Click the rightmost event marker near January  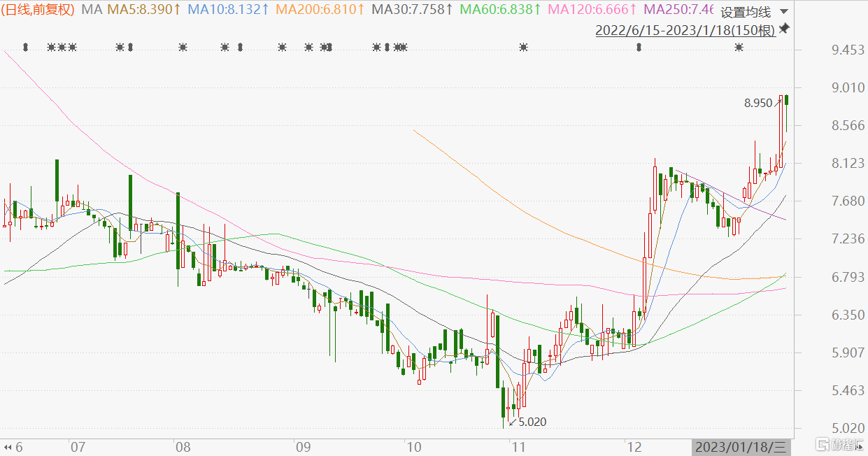click(739, 47)
